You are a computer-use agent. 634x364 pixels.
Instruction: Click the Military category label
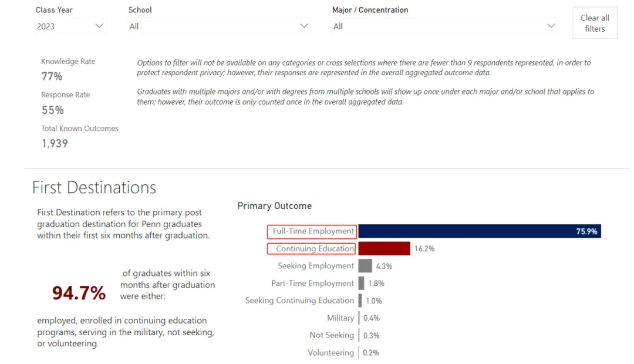click(x=340, y=318)
